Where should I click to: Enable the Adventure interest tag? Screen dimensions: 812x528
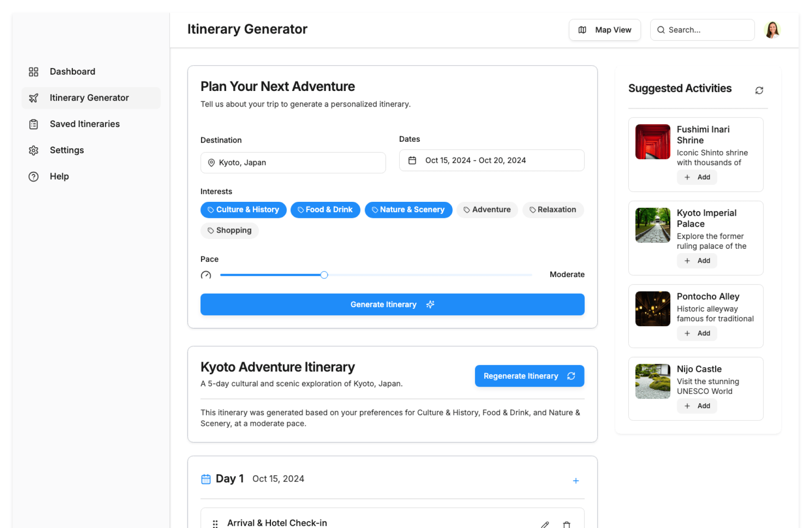pyautogui.click(x=487, y=210)
